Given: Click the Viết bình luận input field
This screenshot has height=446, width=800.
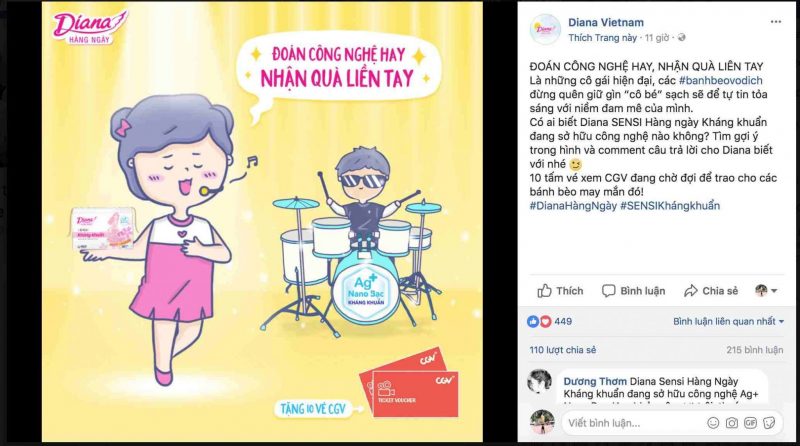Looking at the screenshot, I should 633,423.
